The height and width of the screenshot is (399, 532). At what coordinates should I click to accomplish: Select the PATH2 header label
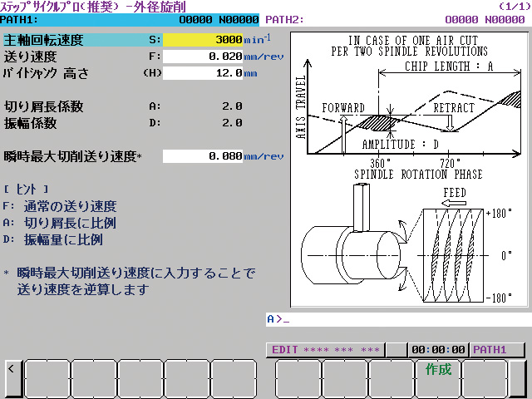point(284,20)
